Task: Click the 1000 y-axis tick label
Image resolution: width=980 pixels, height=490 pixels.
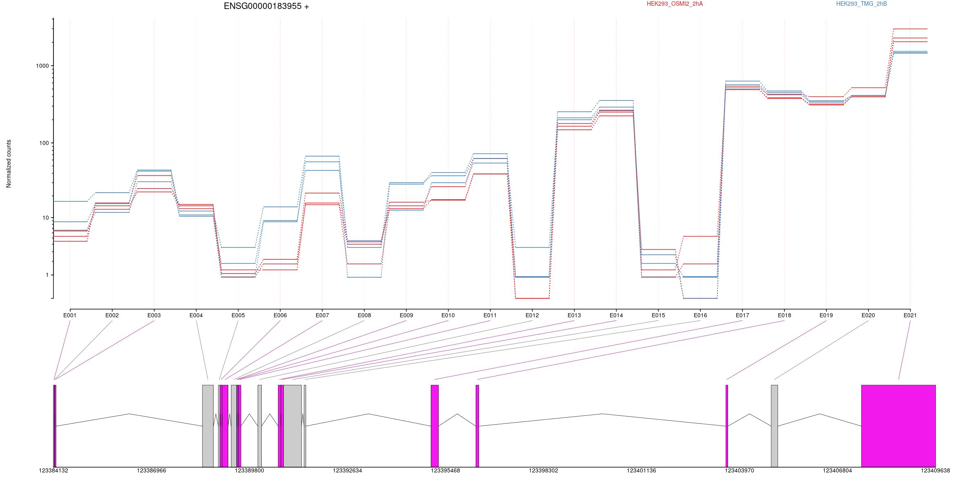Action: pyautogui.click(x=42, y=66)
